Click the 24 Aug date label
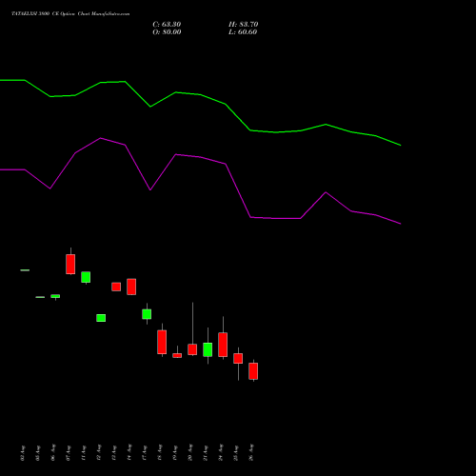 click(x=221, y=453)
